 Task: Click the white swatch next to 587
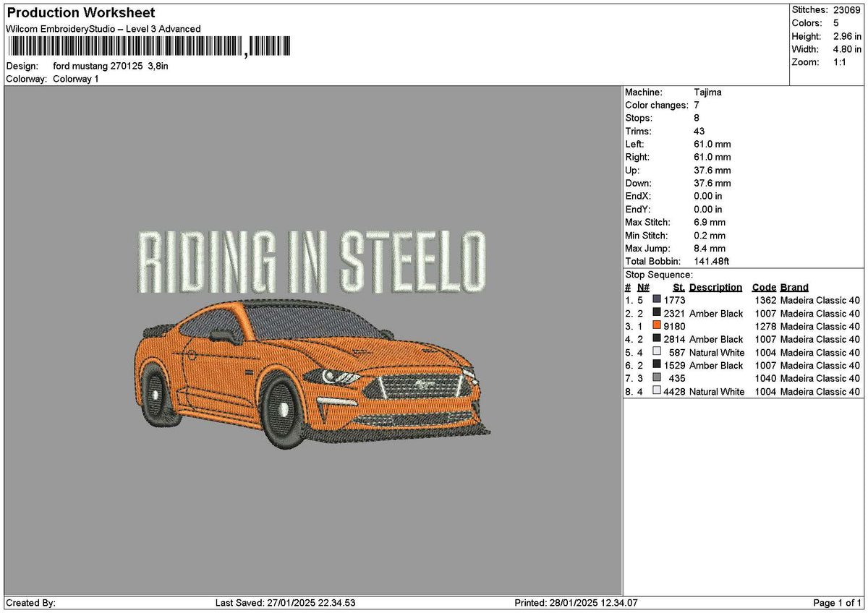(657, 351)
